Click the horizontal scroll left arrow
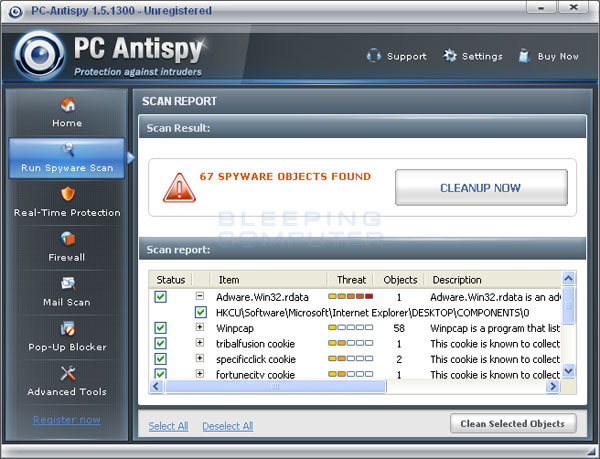Viewport: 600px width, 459px height. [156, 386]
